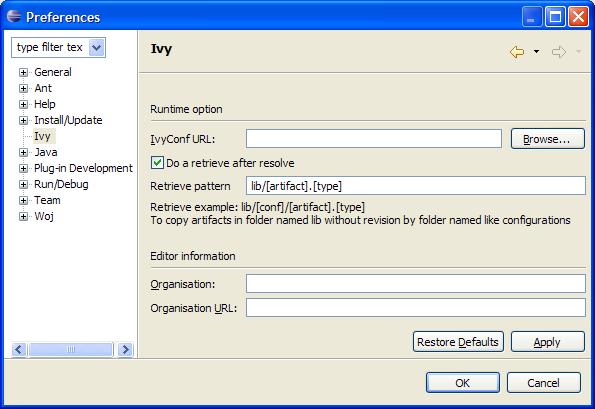Click Restore Defaults button
Viewport: 595px width, 409px height.
pyautogui.click(x=458, y=341)
